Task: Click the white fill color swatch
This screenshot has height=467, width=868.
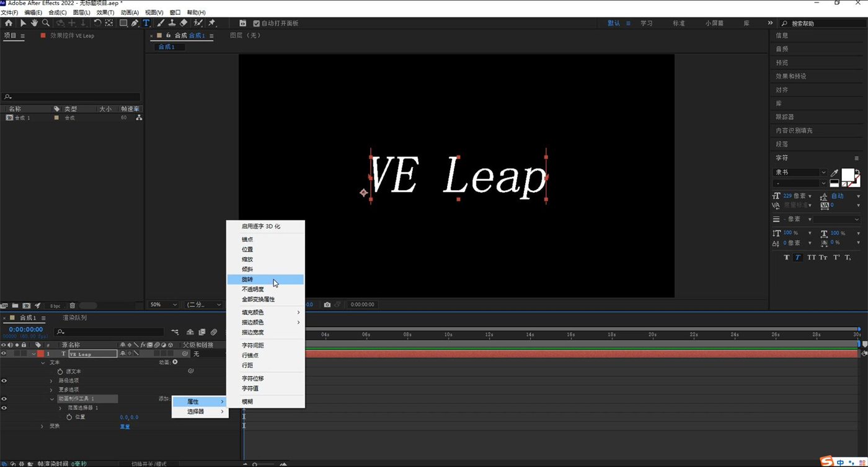Action: coord(847,175)
